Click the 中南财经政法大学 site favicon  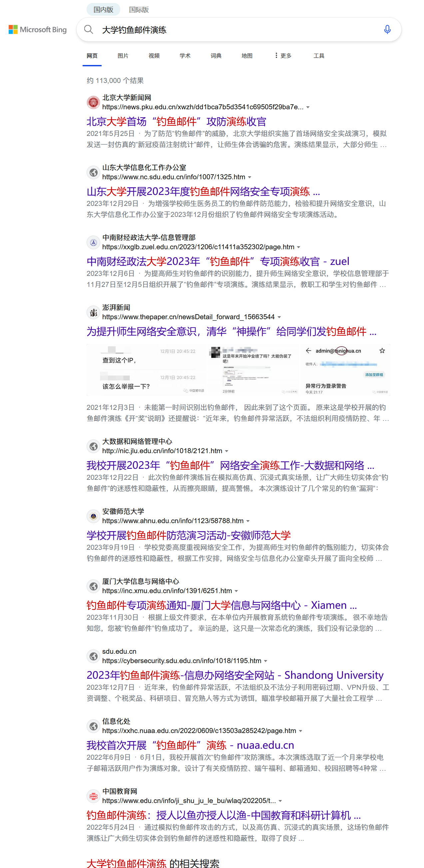point(93,242)
